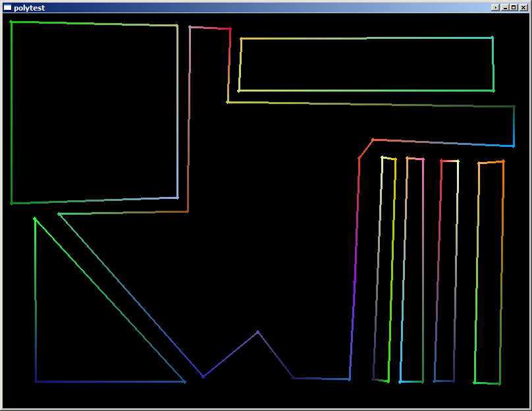Open the polytest window system menu icon
Viewport: 532px width, 411px height.
(x=7, y=7)
